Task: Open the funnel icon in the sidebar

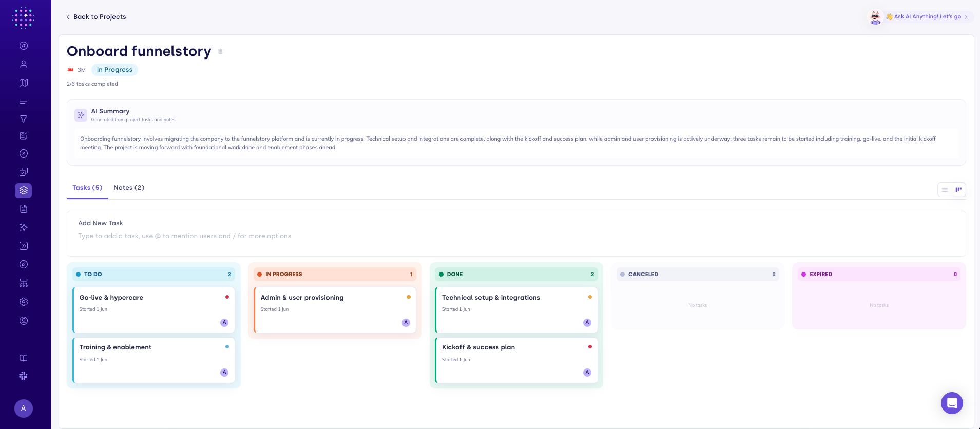Action: tap(24, 119)
